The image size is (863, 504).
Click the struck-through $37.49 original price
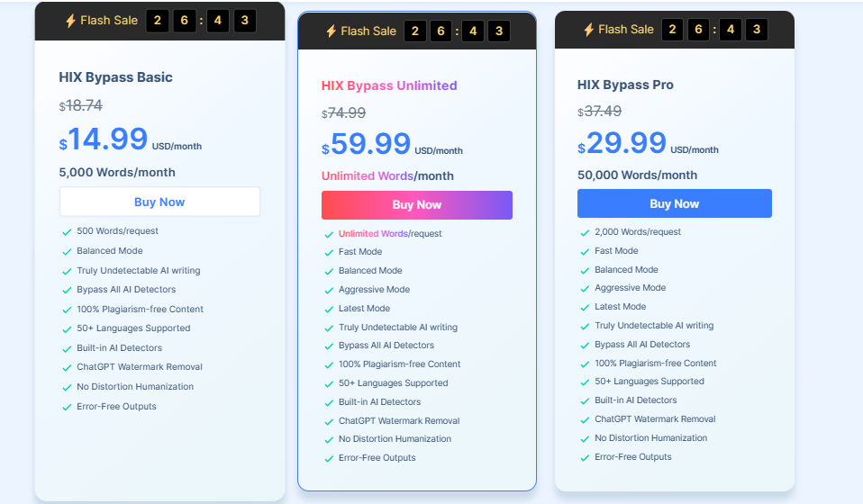(599, 112)
